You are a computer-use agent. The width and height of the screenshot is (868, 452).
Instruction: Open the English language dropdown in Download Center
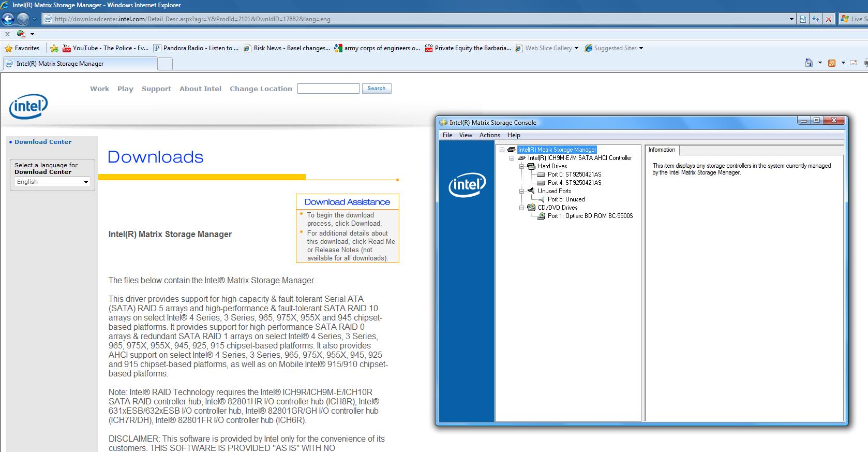tap(52, 182)
